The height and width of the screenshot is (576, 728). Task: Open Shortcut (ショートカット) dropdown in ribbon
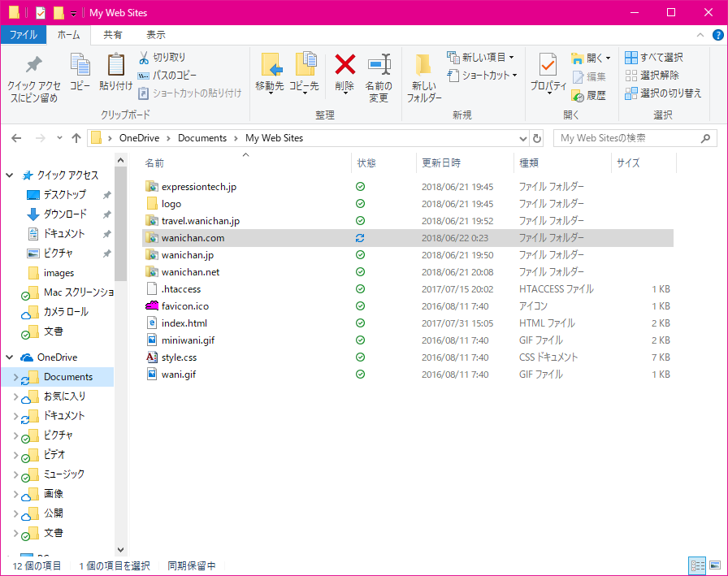tap(482, 76)
